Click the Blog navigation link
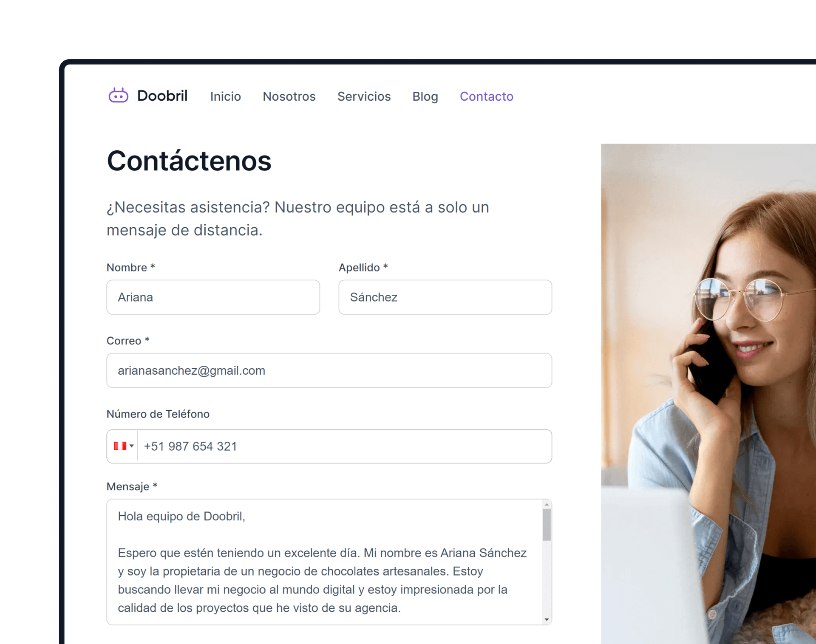Screen dimensions: 816x644 tap(425, 96)
